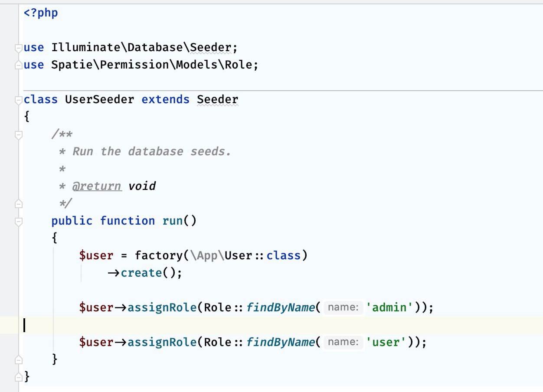
Task: Click the 'run' method name
Action: [x=173, y=221]
